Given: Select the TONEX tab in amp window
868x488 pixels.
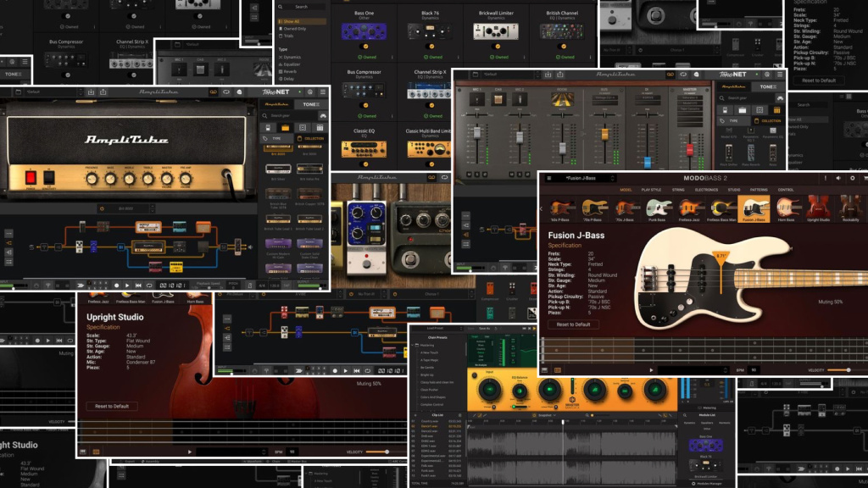Looking at the screenshot, I should pyautogui.click(x=310, y=104).
